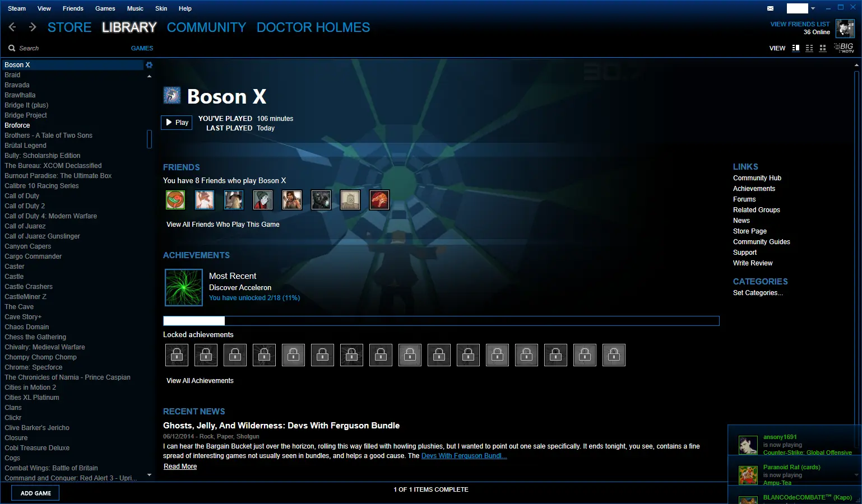Screen dimensions: 862x504
Task: Click the first locked achievement padlock icon
Action: (x=177, y=355)
